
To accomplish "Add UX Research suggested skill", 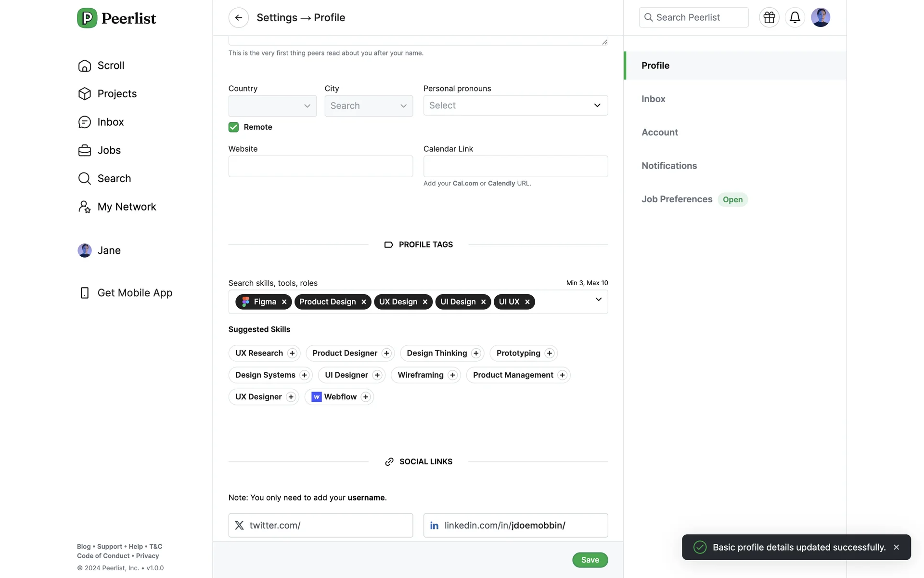I will coord(292,353).
